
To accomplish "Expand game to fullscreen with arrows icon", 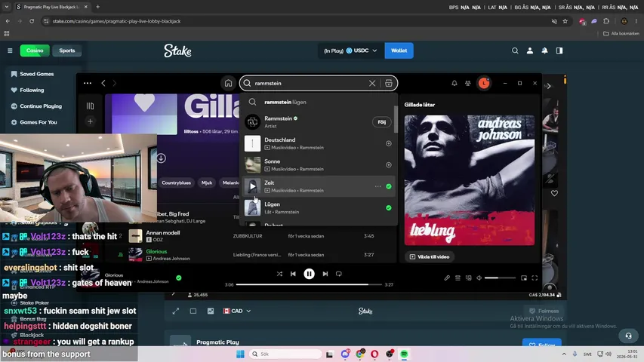I will click(176, 311).
